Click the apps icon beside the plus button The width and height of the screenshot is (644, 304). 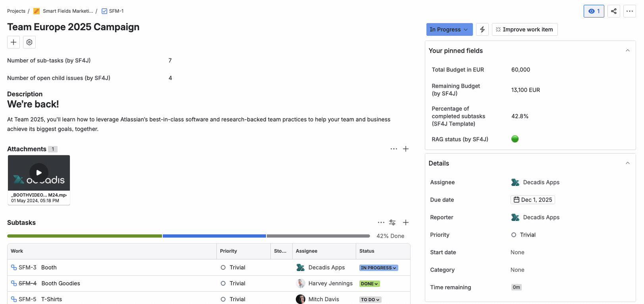(29, 42)
